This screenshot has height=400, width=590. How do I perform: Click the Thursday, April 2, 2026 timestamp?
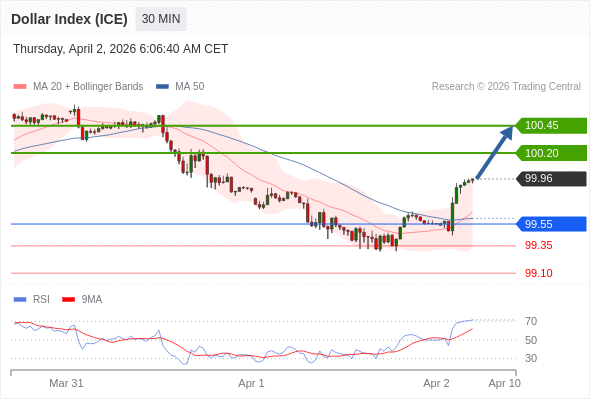click(120, 49)
